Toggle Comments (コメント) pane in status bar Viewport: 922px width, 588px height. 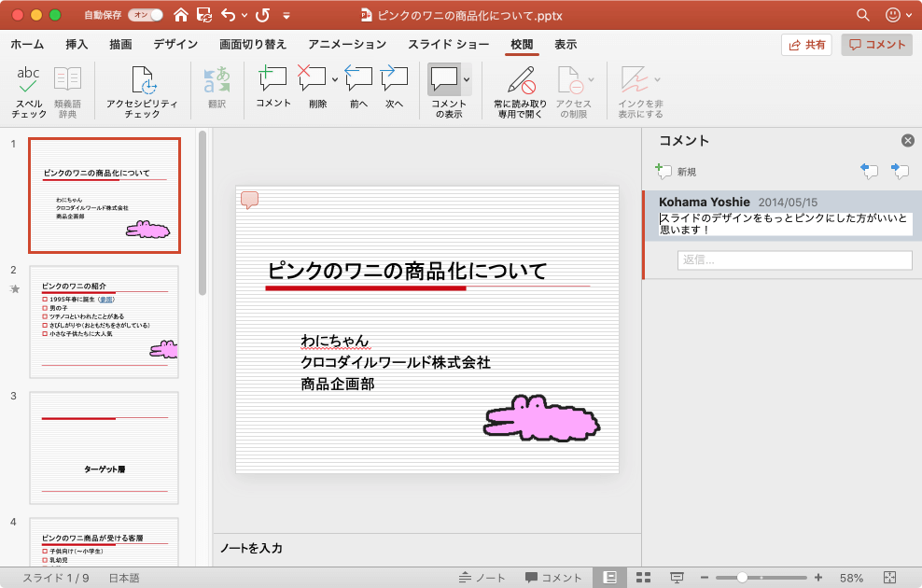click(x=553, y=578)
